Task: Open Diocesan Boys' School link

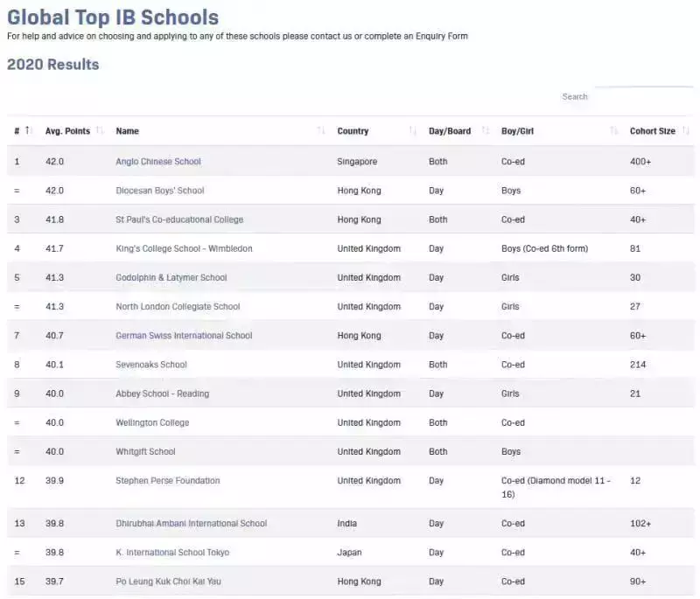Action: [x=160, y=191]
